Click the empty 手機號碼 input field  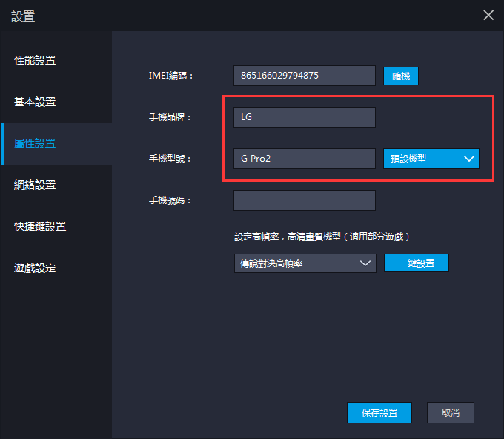click(x=304, y=200)
